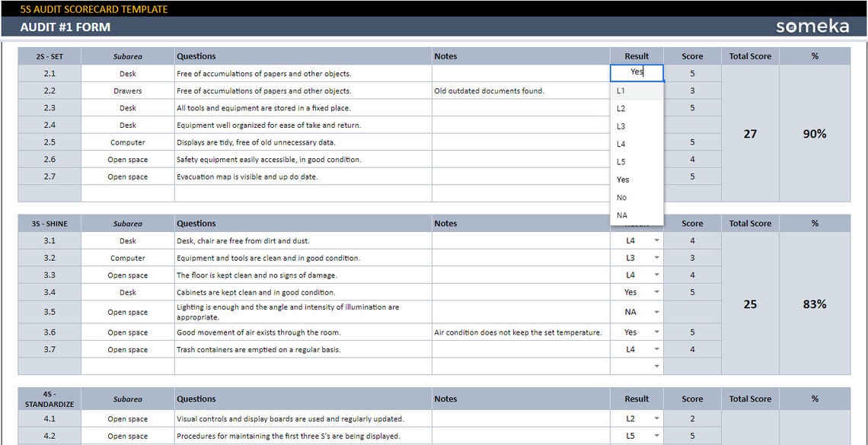
Task: Select Yes in the dropdown list
Action: click(637, 180)
